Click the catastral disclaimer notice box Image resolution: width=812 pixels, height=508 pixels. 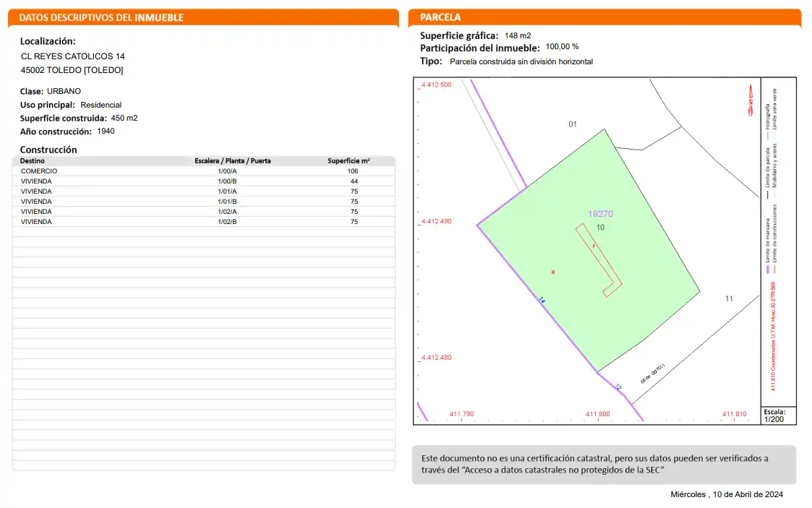604,464
